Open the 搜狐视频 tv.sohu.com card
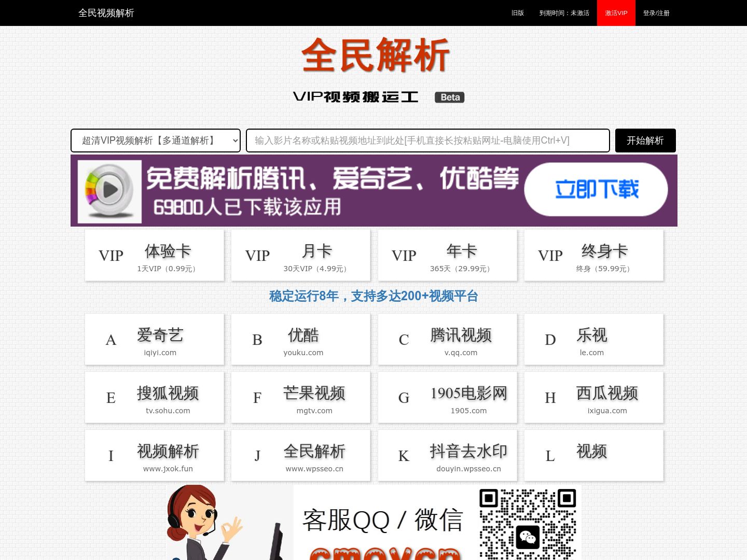This screenshot has height=560, width=747. [155, 398]
